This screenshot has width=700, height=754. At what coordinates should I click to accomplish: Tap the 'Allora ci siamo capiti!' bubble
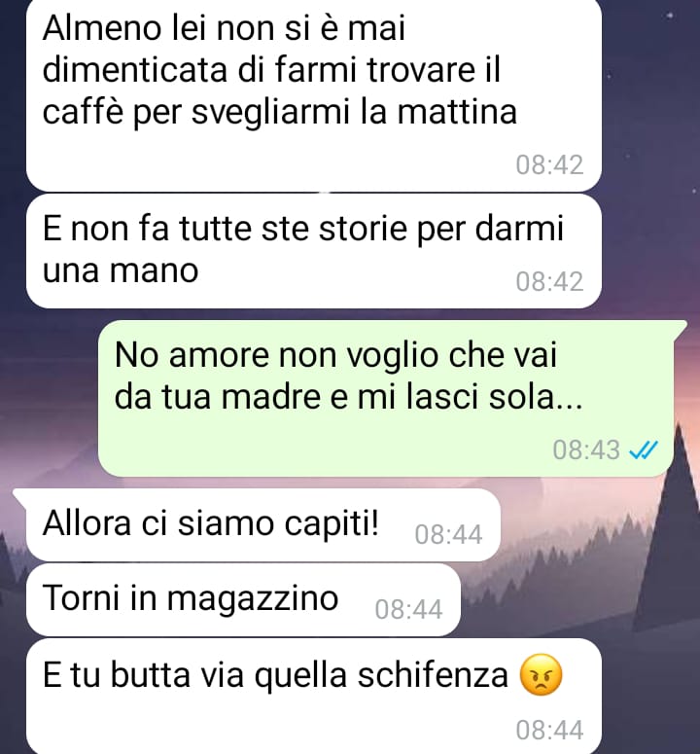[x=263, y=524]
